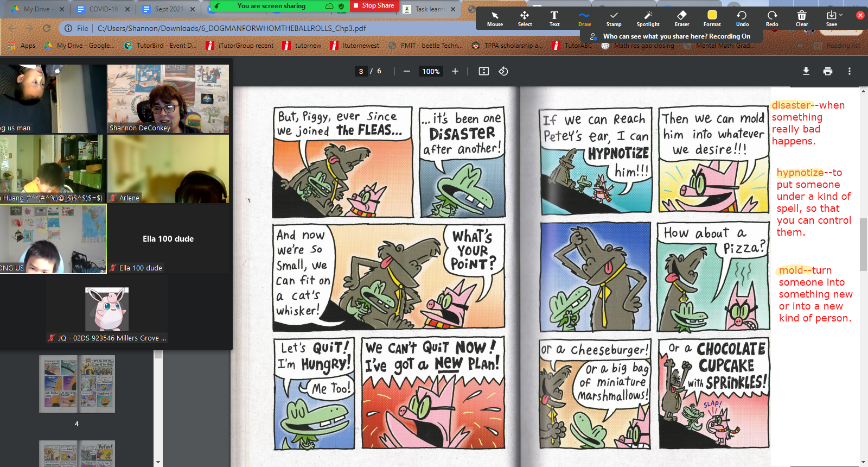Zoom out the PDF page
868x467 pixels.
(x=406, y=71)
